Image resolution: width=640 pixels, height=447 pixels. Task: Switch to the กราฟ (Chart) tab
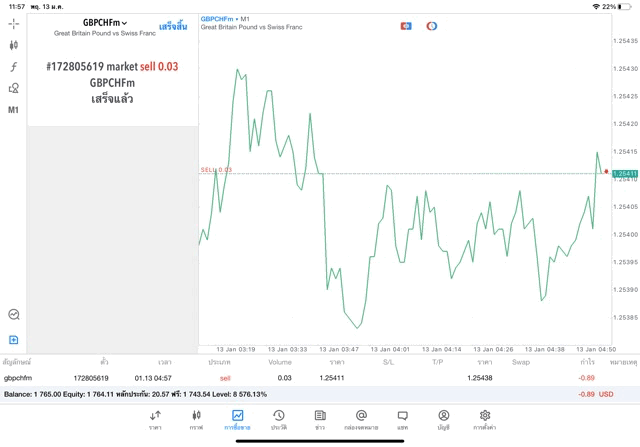[196, 420]
